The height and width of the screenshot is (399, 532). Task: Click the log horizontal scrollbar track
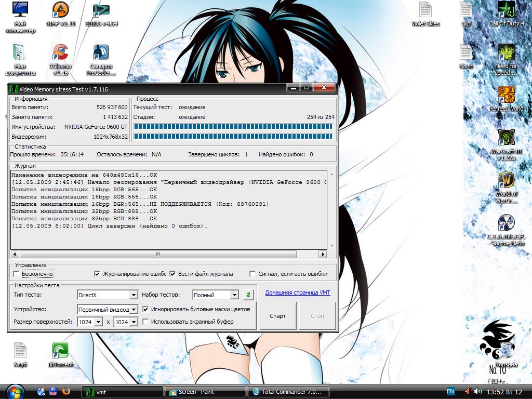point(307,255)
